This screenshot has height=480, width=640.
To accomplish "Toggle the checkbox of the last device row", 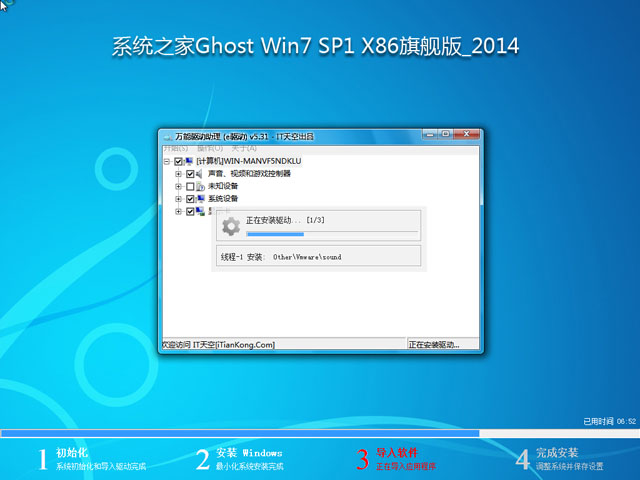I will 190,211.
